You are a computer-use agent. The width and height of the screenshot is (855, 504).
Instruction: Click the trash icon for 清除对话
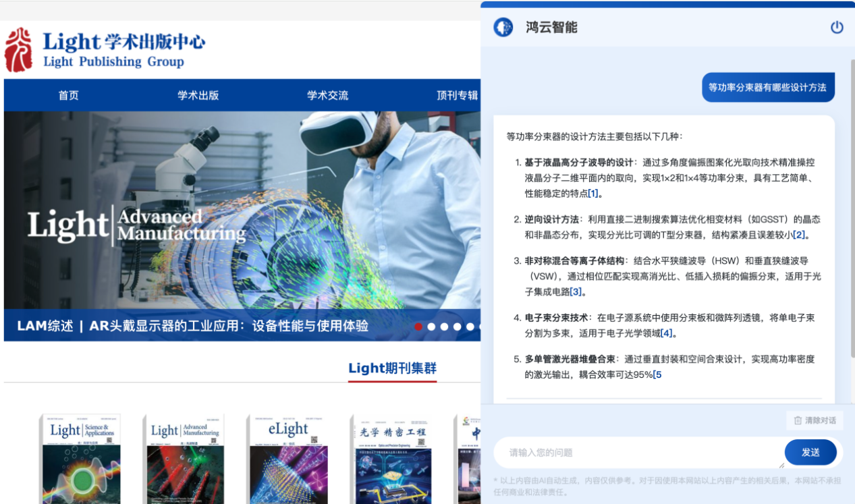[x=798, y=420]
